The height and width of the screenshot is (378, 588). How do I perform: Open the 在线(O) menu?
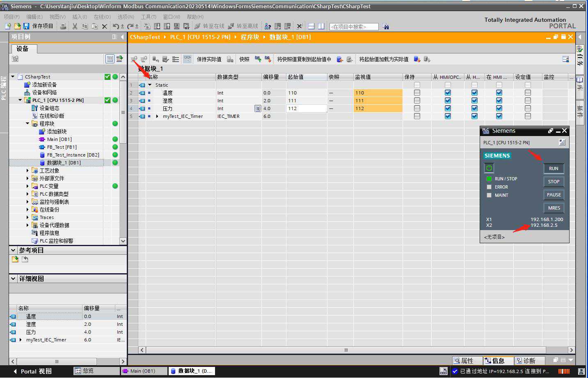102,17
